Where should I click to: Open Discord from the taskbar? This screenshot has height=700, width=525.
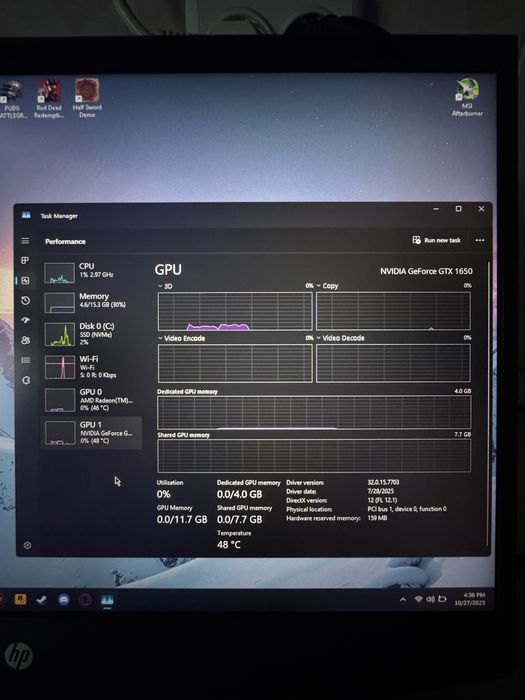64,600
